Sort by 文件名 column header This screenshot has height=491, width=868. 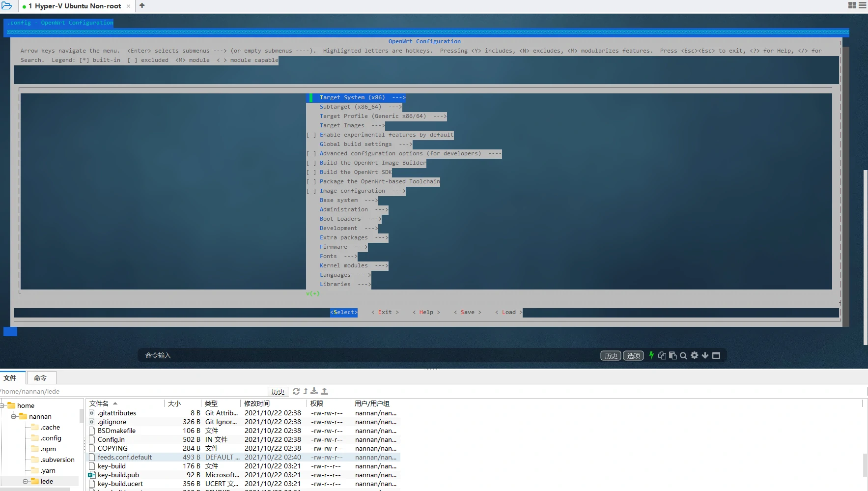[126, 404]
